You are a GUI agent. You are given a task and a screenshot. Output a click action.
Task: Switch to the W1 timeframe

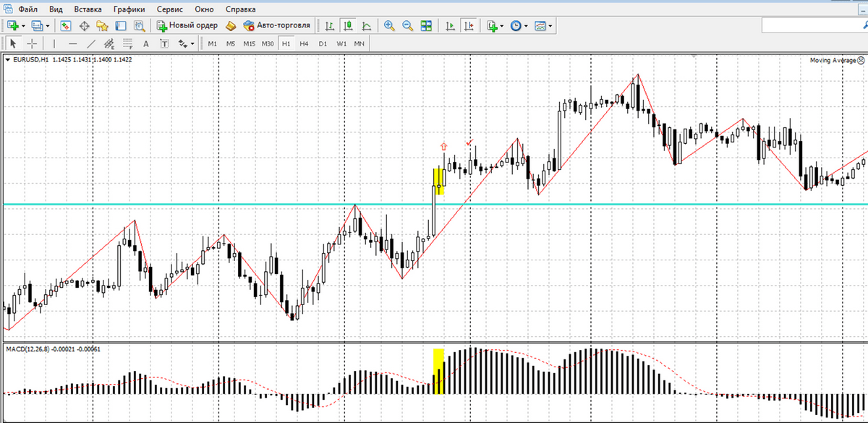click(341, 44)
